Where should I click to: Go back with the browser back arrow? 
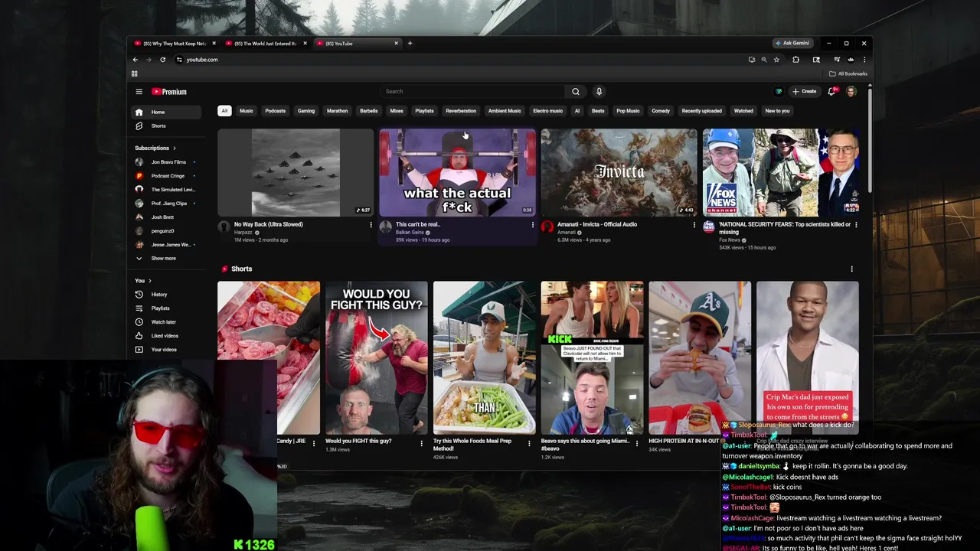click(x=136, y=60)
